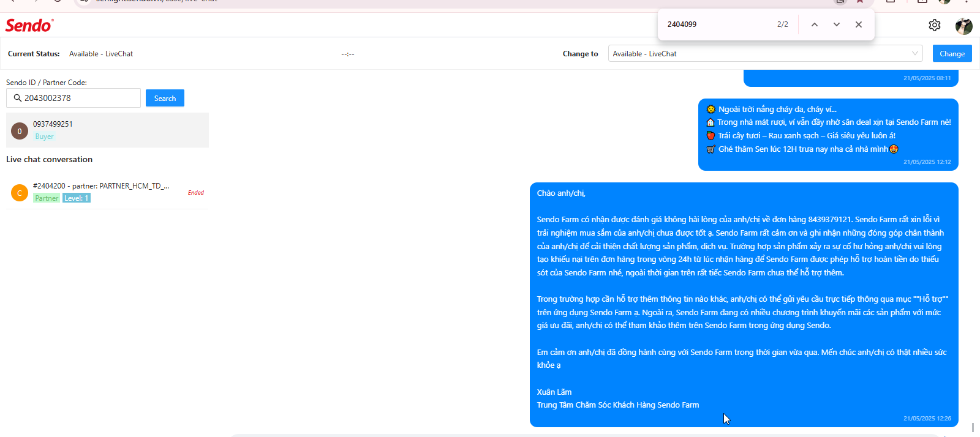This screenshot has width=980, height=437.
Task: Click timestamp 21/05/2025 12:26
Action: point(927,419)
